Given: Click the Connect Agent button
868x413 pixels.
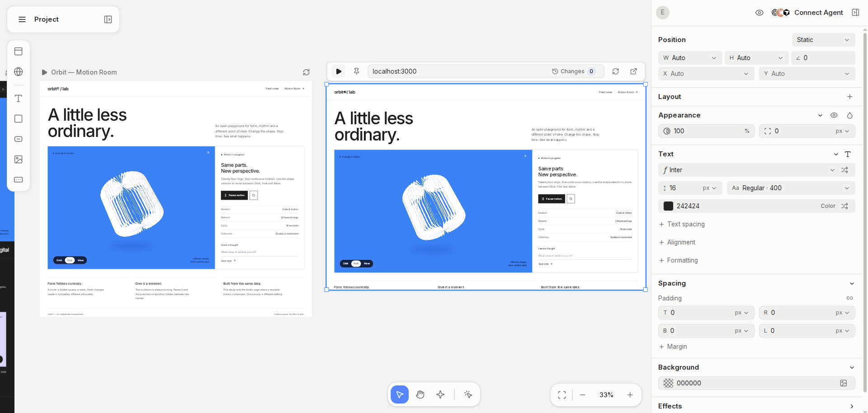Looking at the screenshot, I should coord(807,13).
